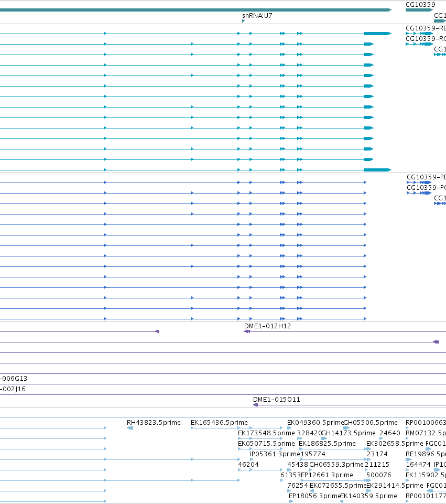Click the 164474 EST label

(x=418, y=465)
